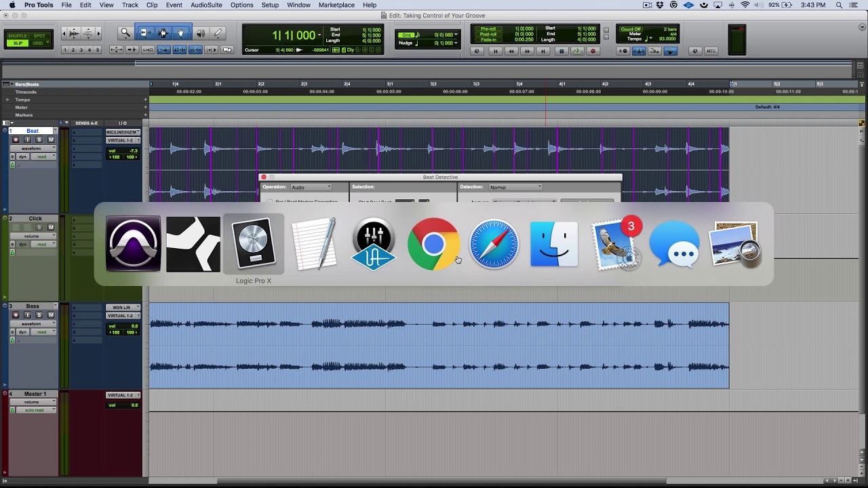Solo the Bass track

(39, 315)
